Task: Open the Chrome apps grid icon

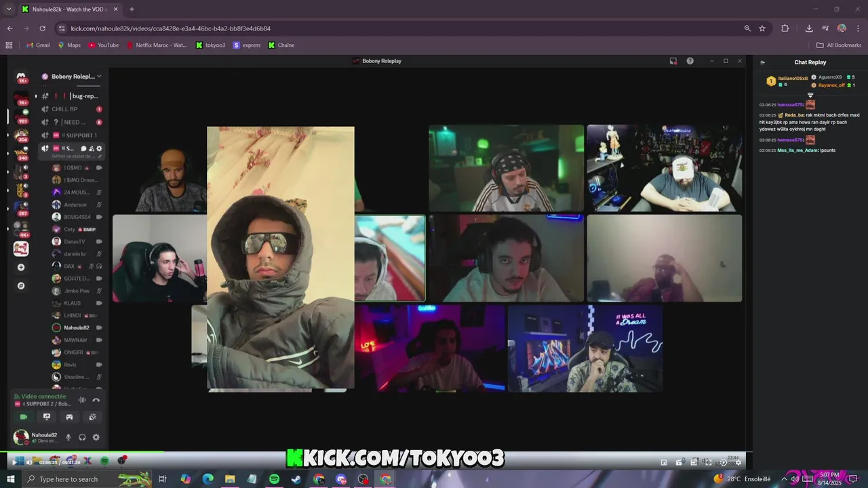Action: coord(9,45)
